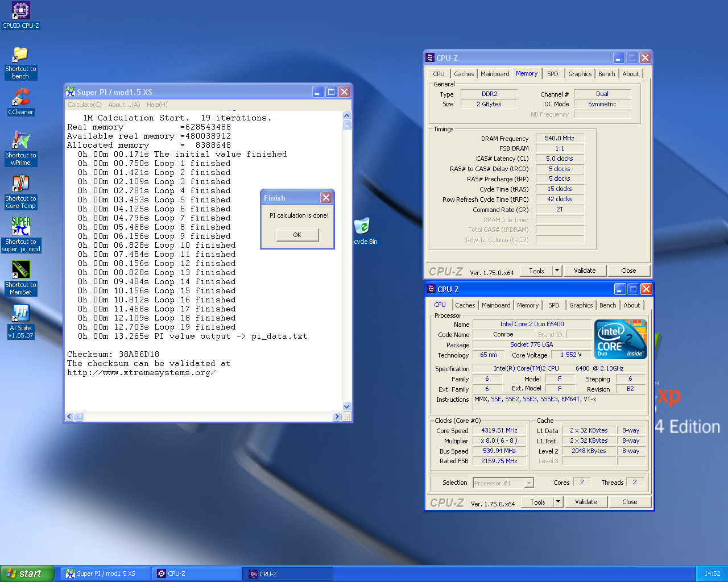
Task: Open the Windows start menu
Action: coord(27,573)
